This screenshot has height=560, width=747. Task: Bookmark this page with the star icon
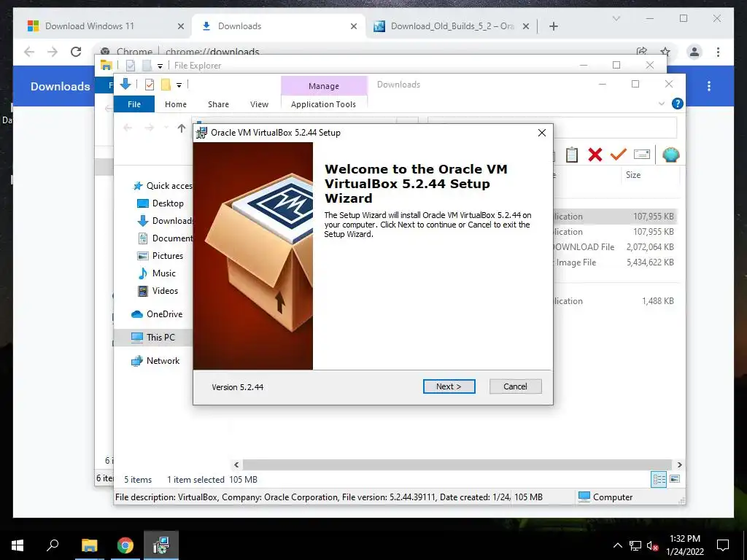tap(665, 52)
